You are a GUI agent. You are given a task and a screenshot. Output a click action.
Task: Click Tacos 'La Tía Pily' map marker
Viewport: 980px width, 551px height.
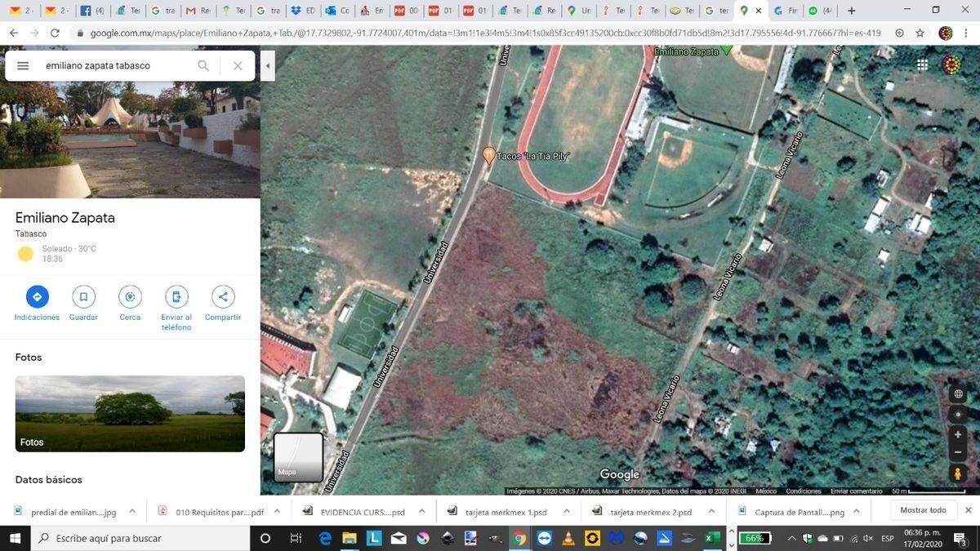(489, 153)
